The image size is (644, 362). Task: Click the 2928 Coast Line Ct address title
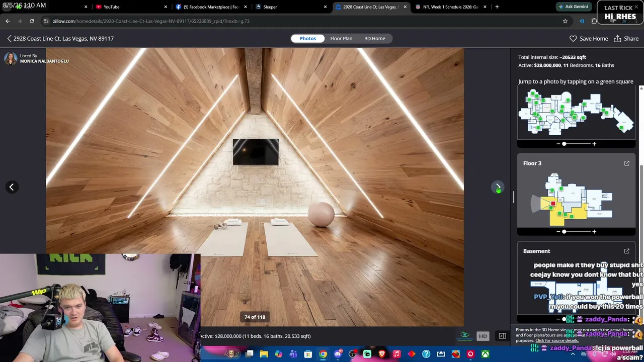(x=63, y=38)
